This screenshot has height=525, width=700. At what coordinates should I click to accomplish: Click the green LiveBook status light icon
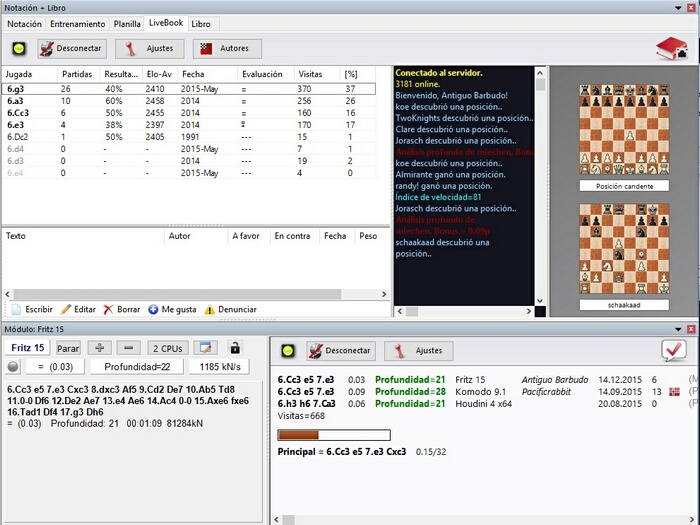coord(19,48)
